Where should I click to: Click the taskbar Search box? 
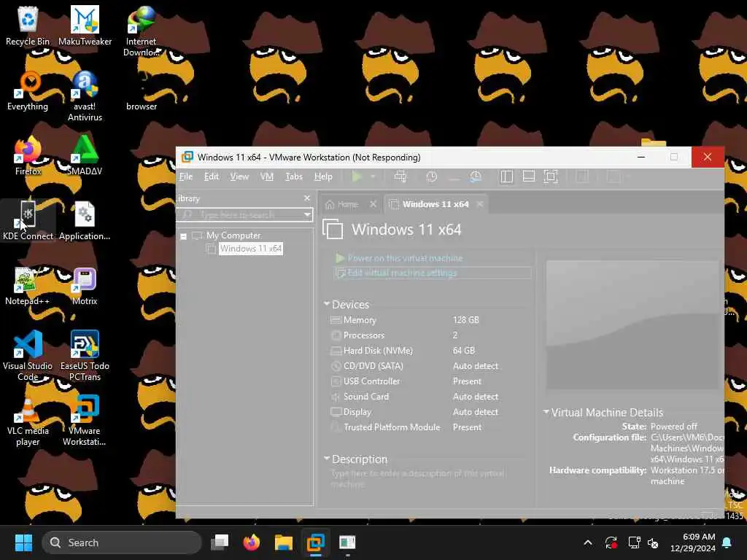pos(122,542)
